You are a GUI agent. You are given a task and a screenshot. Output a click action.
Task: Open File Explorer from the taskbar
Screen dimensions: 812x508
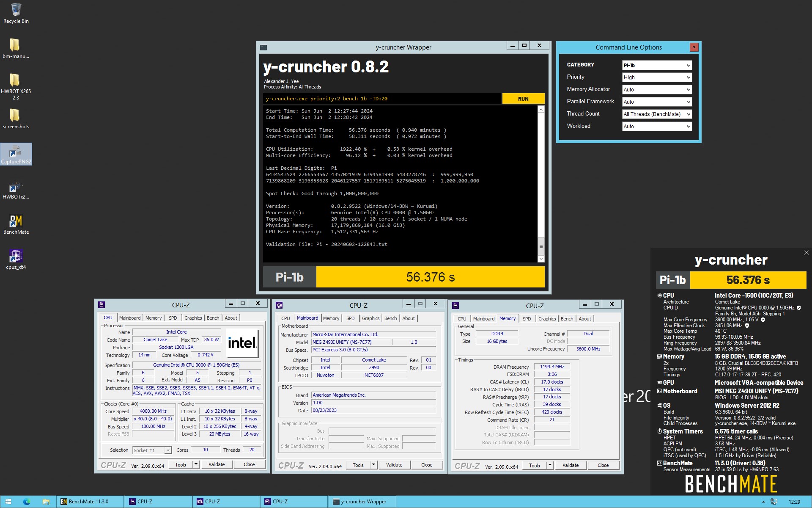pyautogui.click(x=46, y=502)
